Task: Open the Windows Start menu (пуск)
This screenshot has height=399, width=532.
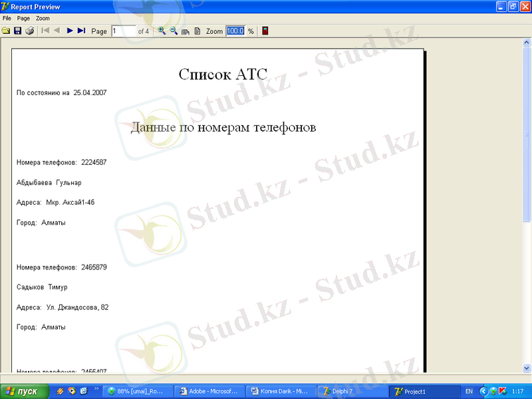Action: tap(25, 392)
